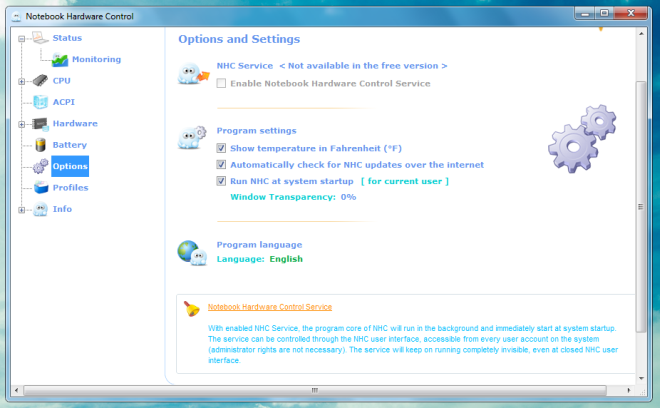The width and height of the screenshot is (660, 408).
Task: Click the vertical scrollbar up arrow
Action: (x=641, y=33)
